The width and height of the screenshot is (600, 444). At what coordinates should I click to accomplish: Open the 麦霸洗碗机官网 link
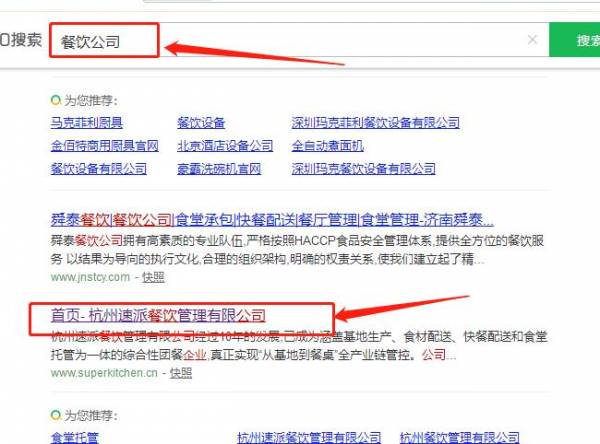[x=219, y=169]
